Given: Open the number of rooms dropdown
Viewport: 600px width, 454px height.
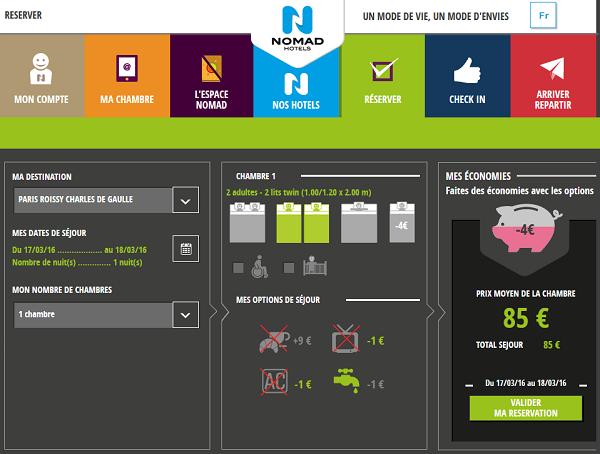Looking at the screenshot, I should (x=184, y=315).
